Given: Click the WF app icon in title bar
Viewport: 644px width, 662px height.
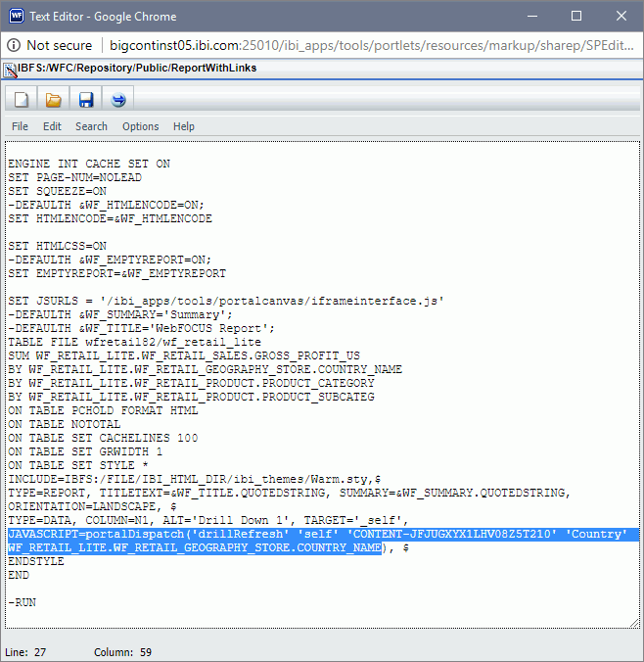Looking at the screenshot, I should tap(17, 16).
